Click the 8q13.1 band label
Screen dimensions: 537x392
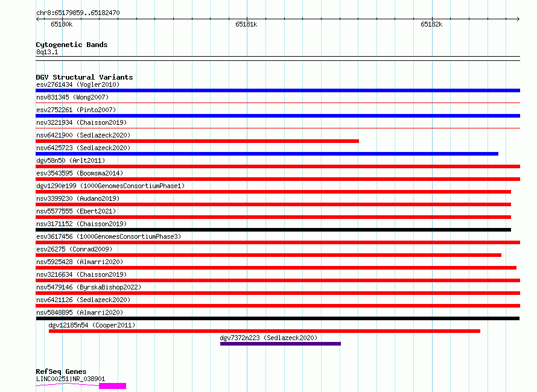(x=47, y=52)
